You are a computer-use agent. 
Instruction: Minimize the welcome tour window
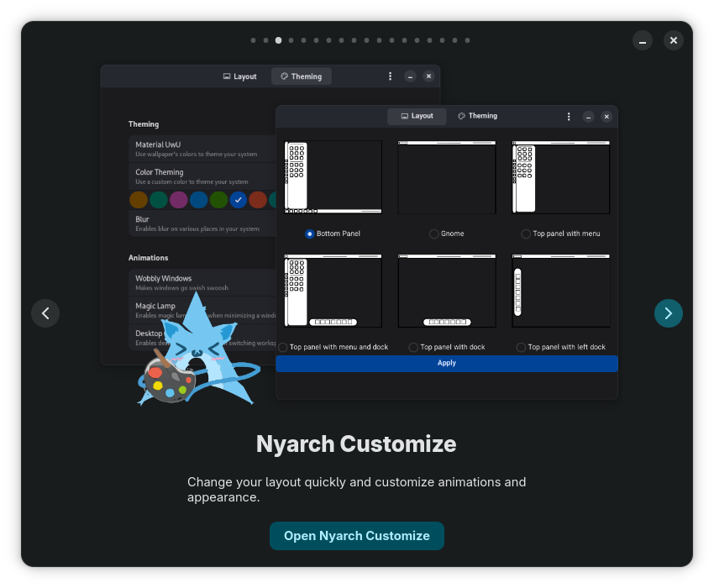pos(643,40)
